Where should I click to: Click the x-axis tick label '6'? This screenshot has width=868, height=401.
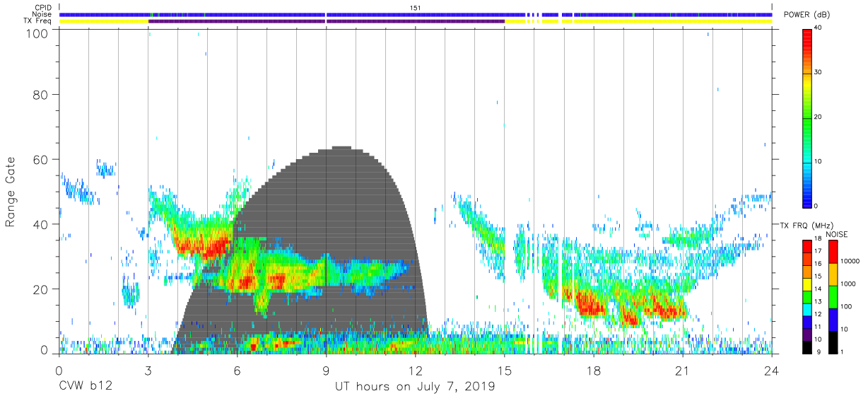coord(237,369)
